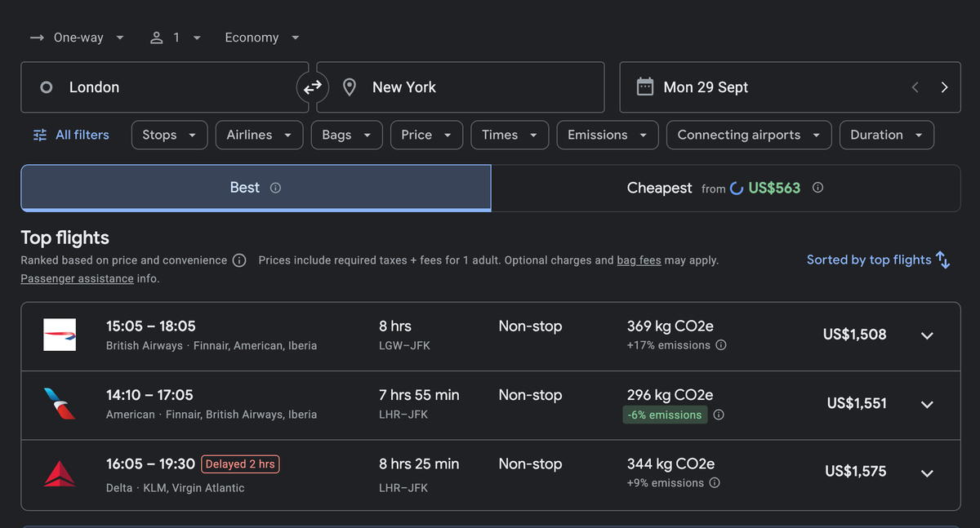
Task: Switch to the Cheapest tab
Action: point(725,188)
